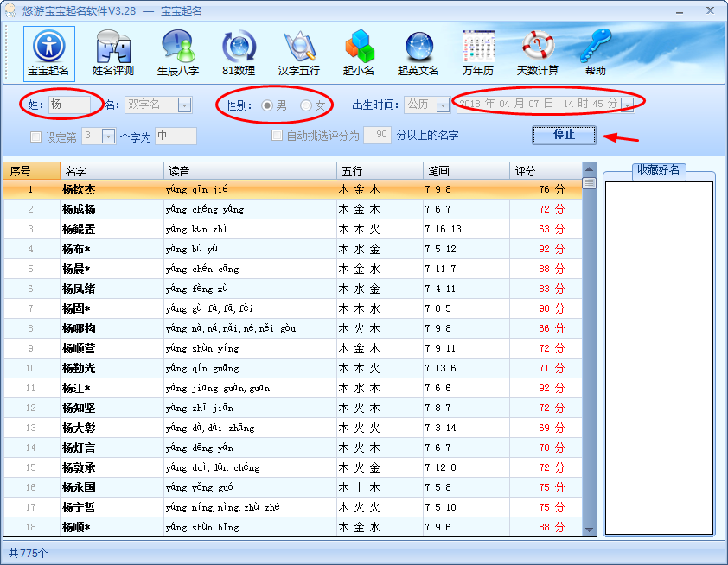Viewport: 728px width, 565px height.
Task: Select the 男 gender radio button
Action: coord(267,105)
